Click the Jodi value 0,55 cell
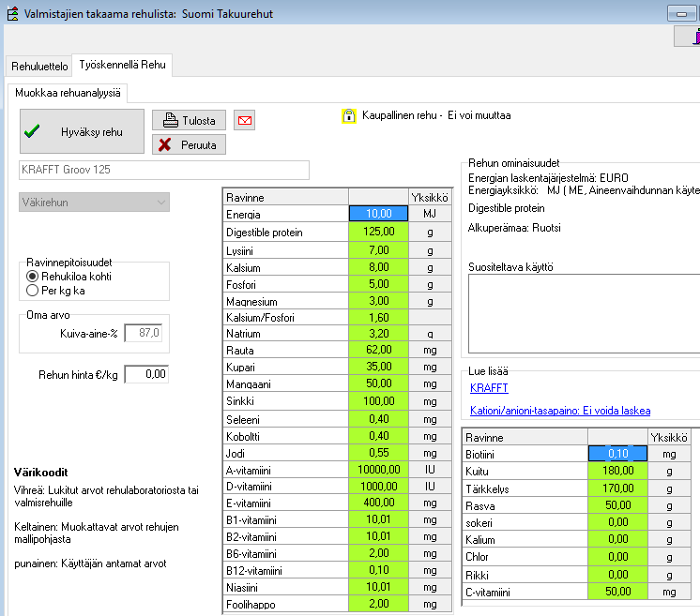The height and width of the screenshot is (616, 700). [x=378, y=453]
